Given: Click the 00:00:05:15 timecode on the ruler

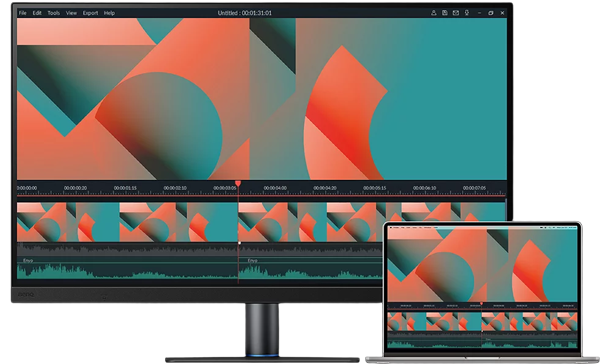Looking at the screenshot, I should click(375, 188).
